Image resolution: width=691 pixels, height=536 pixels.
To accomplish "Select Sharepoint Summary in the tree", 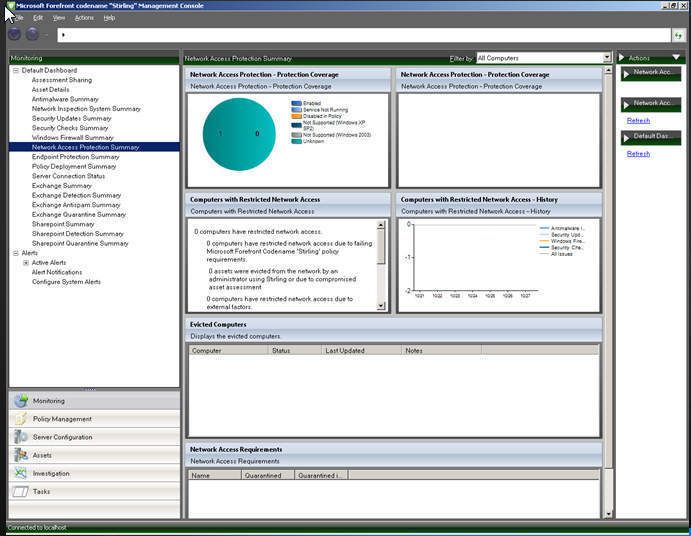I will (63, 224).
